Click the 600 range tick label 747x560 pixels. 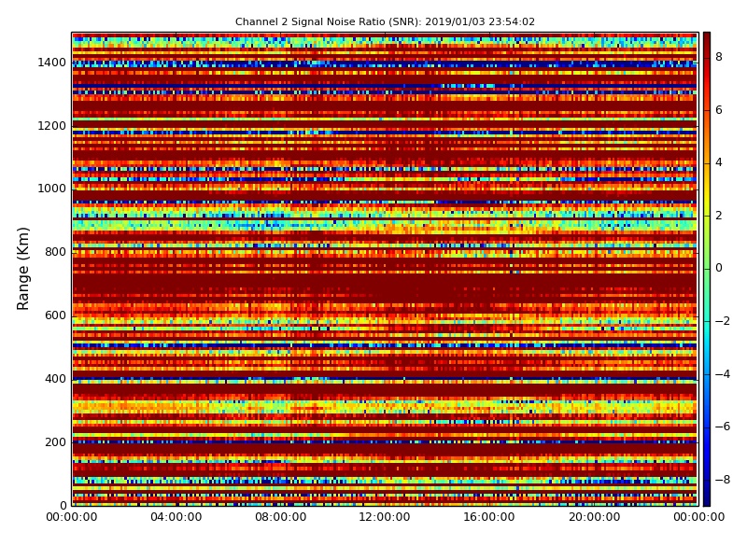point(55,315)
